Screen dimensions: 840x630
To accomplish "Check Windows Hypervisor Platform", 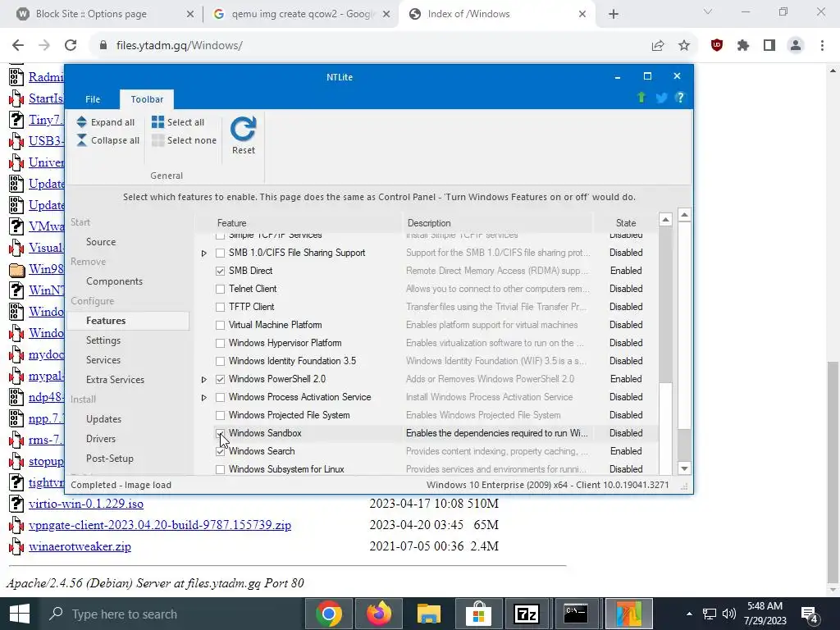I will tap(220, 344).
